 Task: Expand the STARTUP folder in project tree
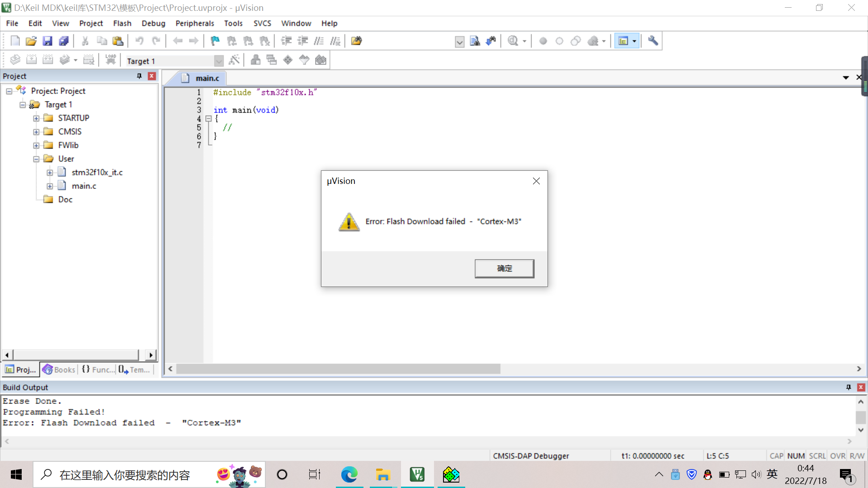pyautogui.click(x=36, y=118)
